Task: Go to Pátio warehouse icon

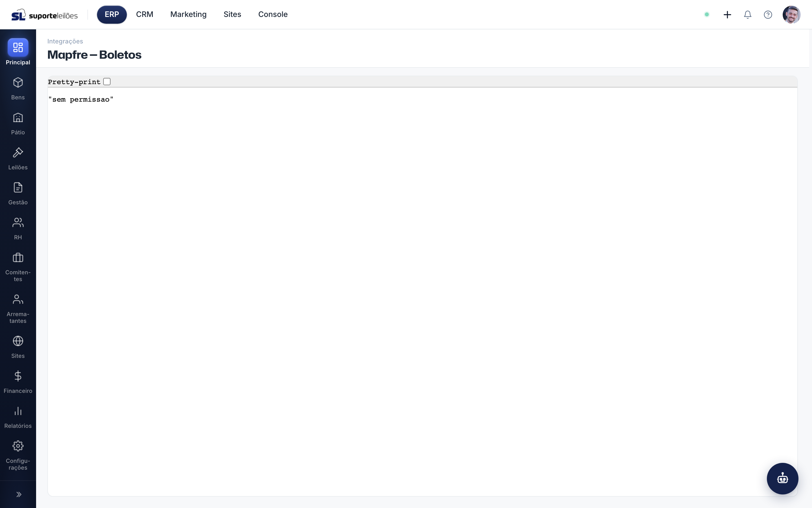Action: click(x=18, y=118)
